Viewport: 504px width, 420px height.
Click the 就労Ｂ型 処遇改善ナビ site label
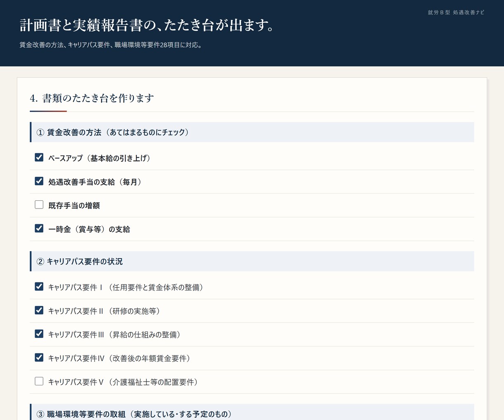[x=456, y=12]
